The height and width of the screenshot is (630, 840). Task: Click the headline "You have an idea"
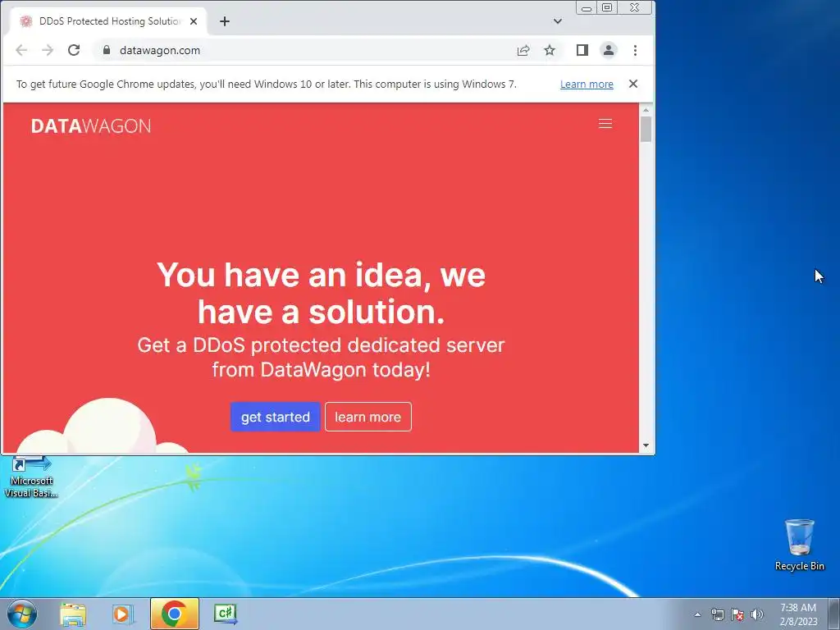(x=321, y=293)
